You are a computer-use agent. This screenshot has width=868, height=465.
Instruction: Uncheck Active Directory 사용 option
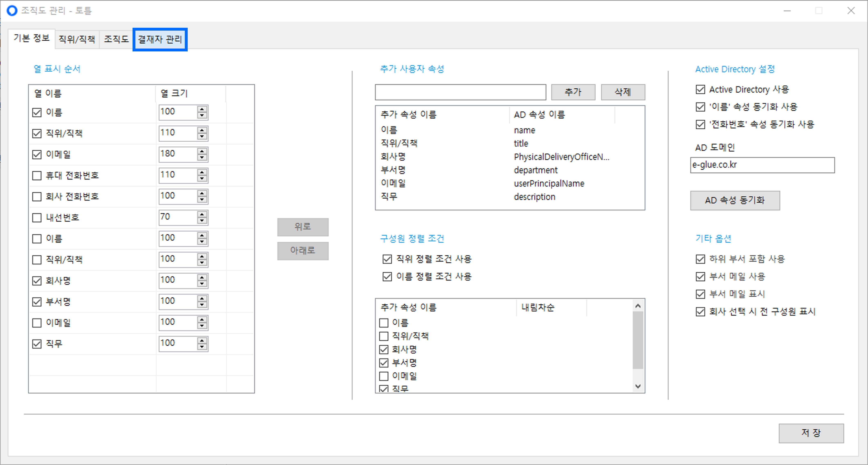[x=701, y=90]
